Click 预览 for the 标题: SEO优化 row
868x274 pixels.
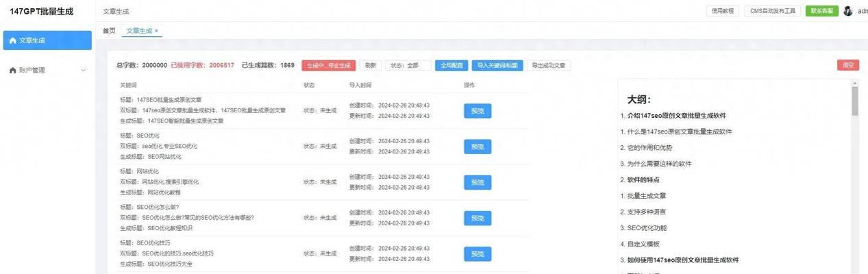(x=478, y=147)
